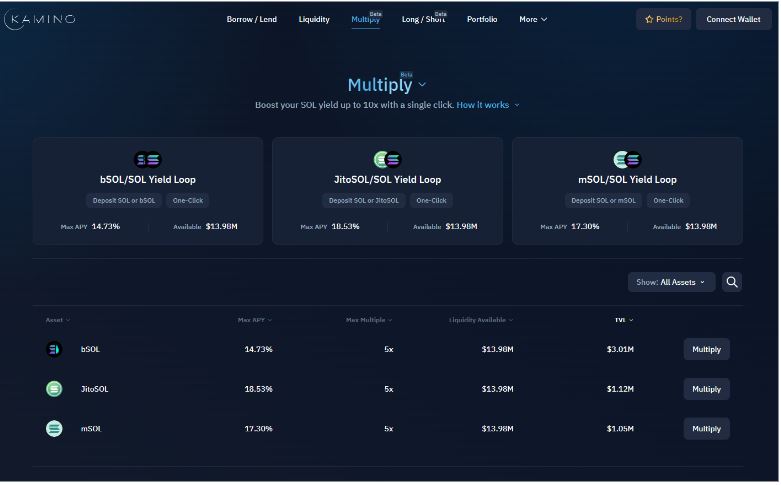Image resolution: width=781 pixels, height=485 pixels.
Task: Go to the Portfolio tab
Action: [x=482, y=19]
